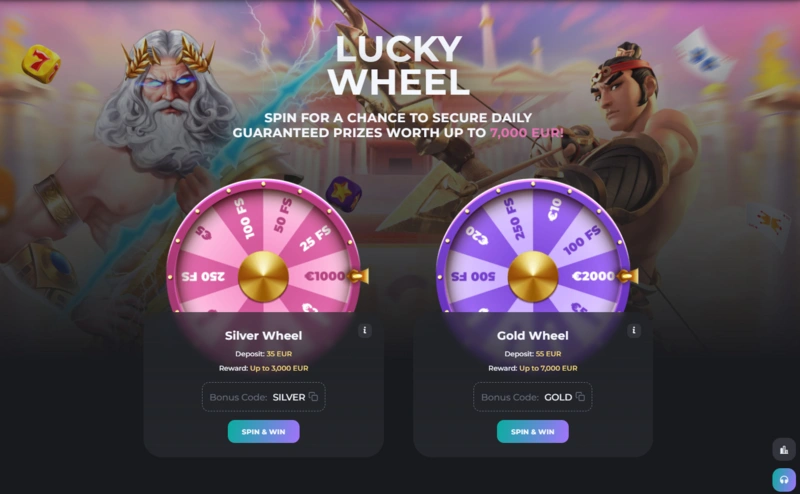Click the Gold Wheel gold pointer arrow

coord(628,276)
